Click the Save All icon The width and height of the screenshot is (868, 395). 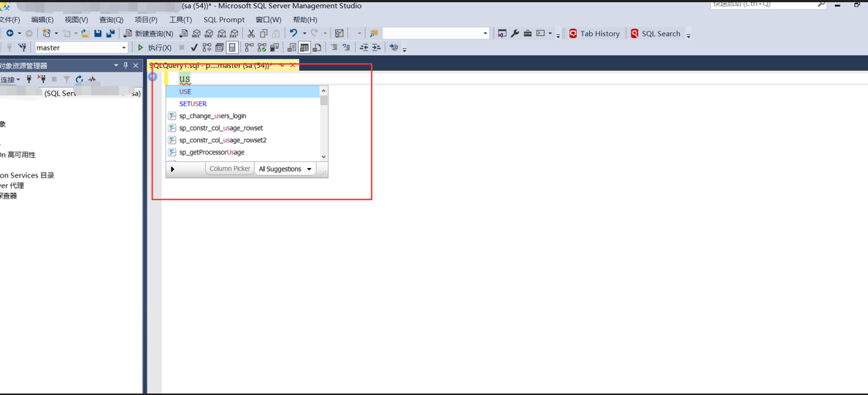(x=110, y=34)
